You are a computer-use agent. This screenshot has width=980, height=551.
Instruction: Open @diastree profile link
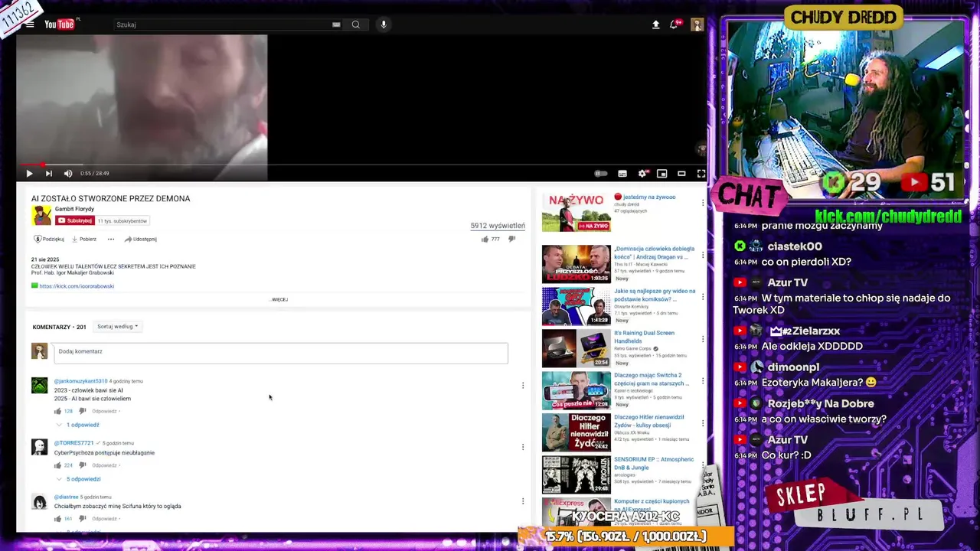66,497
